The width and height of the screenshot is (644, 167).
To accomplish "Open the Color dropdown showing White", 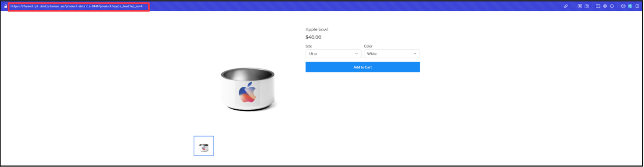I will tap(392, 54).
